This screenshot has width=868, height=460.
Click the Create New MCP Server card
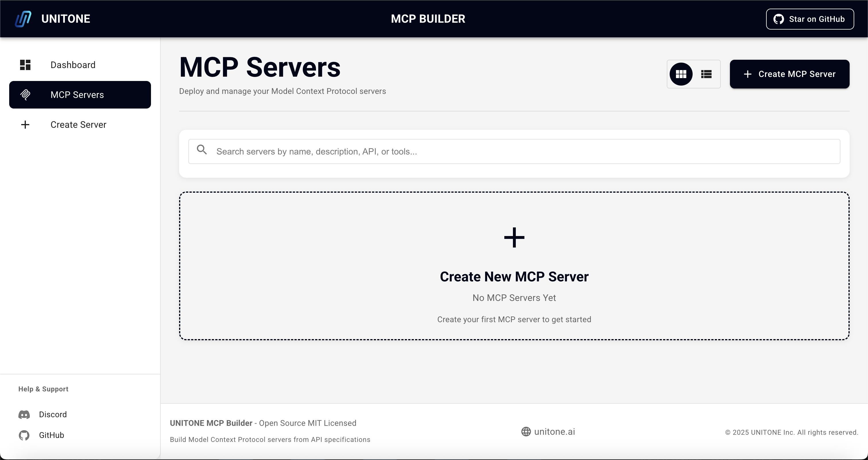click(514, 266)
